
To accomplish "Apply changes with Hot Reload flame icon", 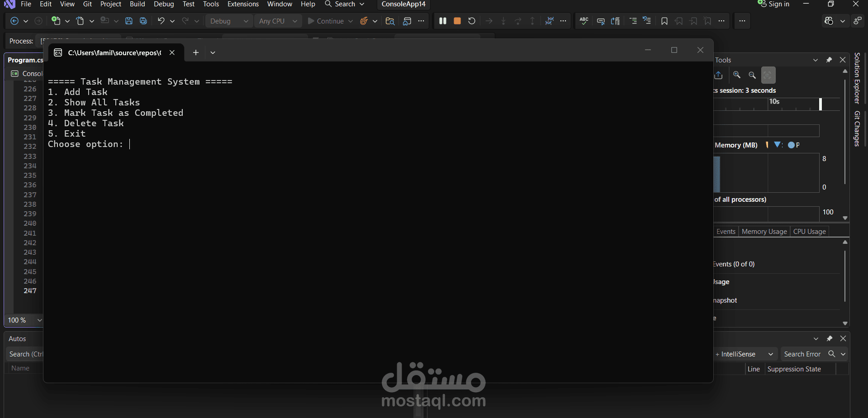I will coord(365,21).
